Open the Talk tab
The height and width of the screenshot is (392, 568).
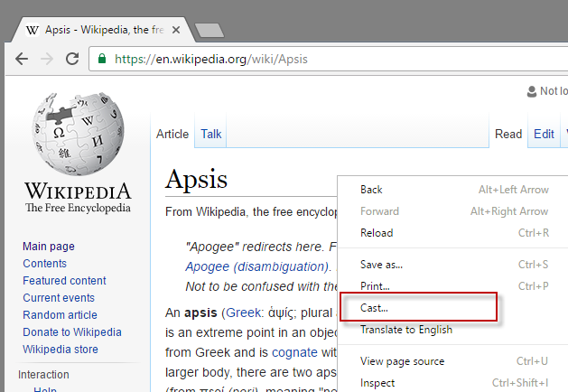pos(210,134)
